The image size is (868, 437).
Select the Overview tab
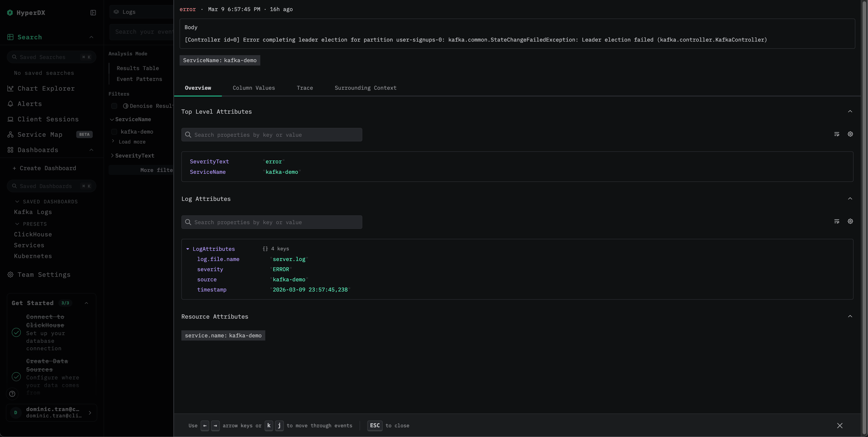click(198, 88)
